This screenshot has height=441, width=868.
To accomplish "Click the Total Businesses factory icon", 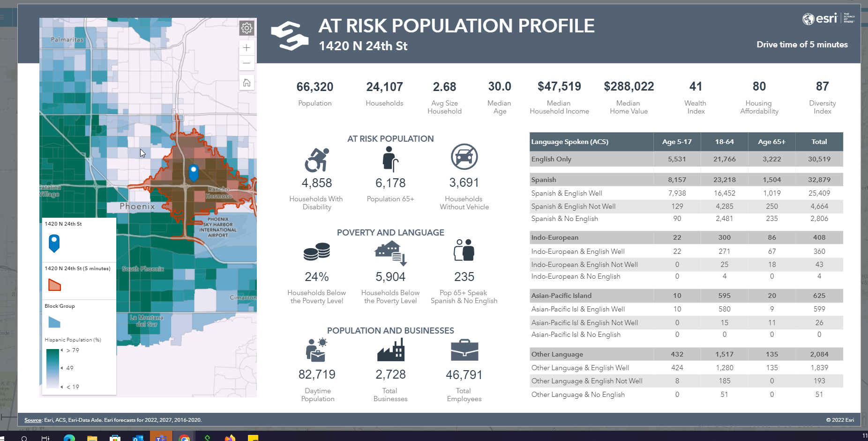I will [x=390, y=351].
